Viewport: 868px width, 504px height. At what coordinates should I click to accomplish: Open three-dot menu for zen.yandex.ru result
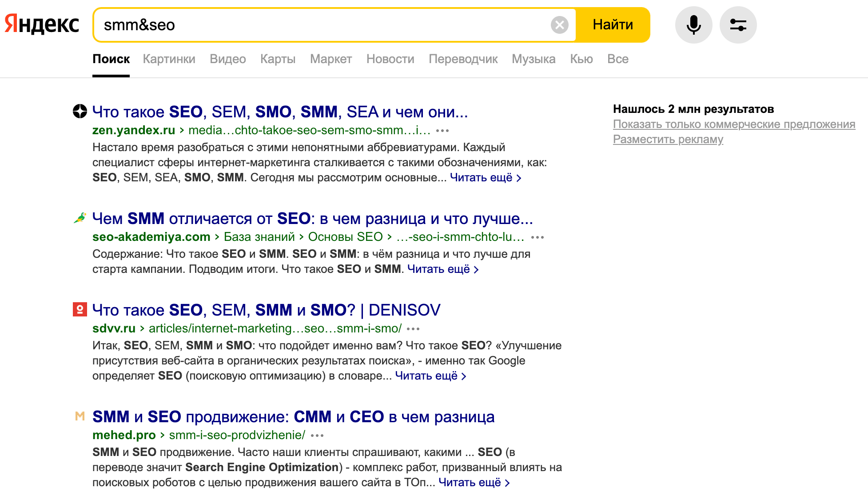tap(442, 131)
